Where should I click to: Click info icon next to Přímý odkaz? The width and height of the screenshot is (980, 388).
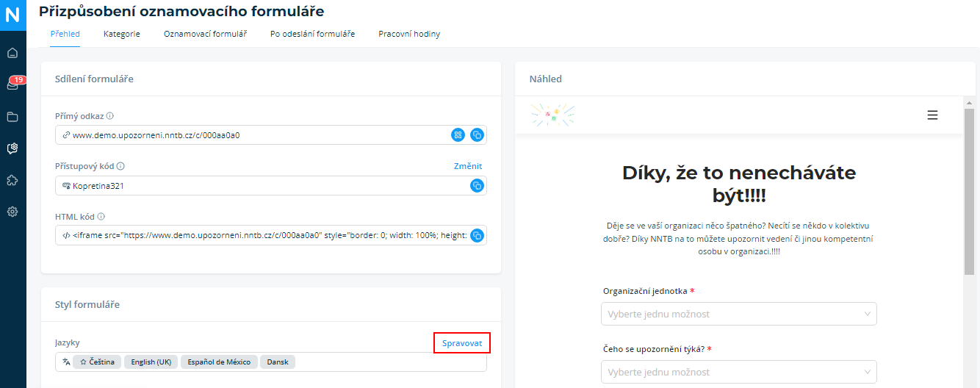tap(110, 116)
